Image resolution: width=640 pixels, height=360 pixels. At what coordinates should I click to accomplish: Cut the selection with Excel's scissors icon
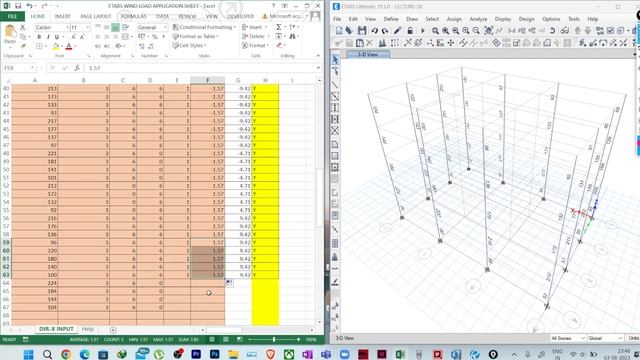[x=22, y=27]
